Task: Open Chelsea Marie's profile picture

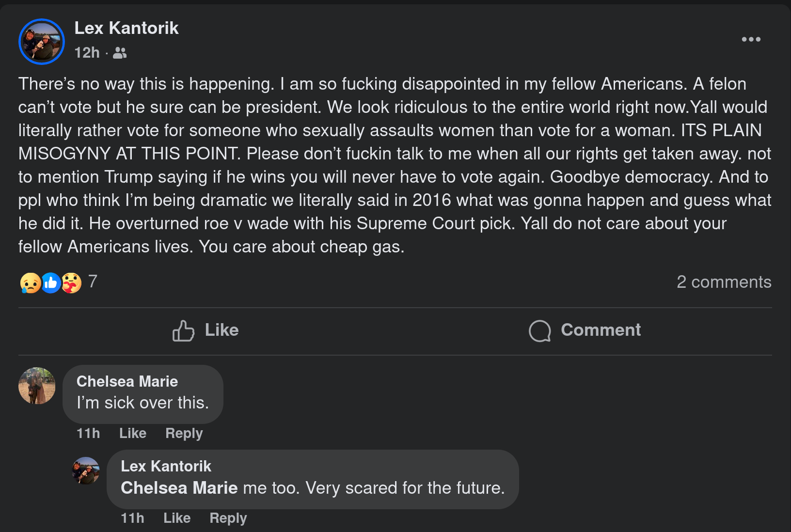Action: point(37,386)
